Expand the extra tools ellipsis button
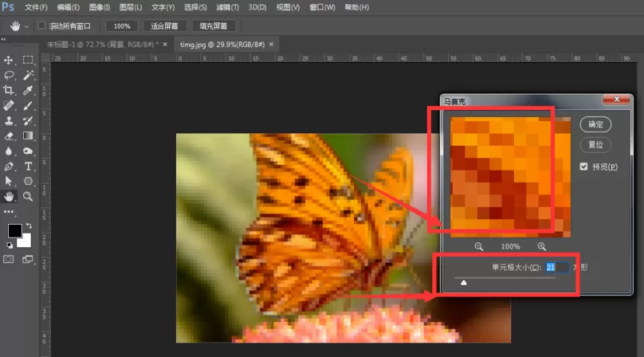 pyautogui.click(x=8, y=212)
